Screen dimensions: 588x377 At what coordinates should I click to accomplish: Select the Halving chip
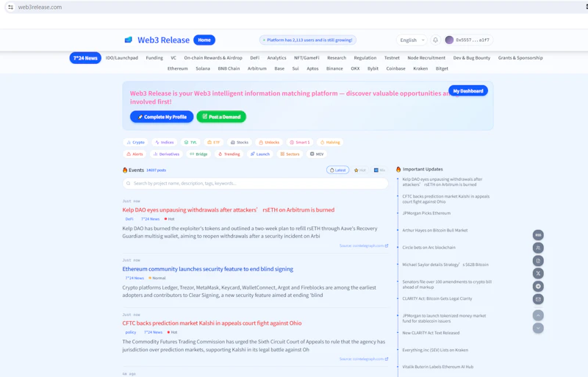pos(330,142)
